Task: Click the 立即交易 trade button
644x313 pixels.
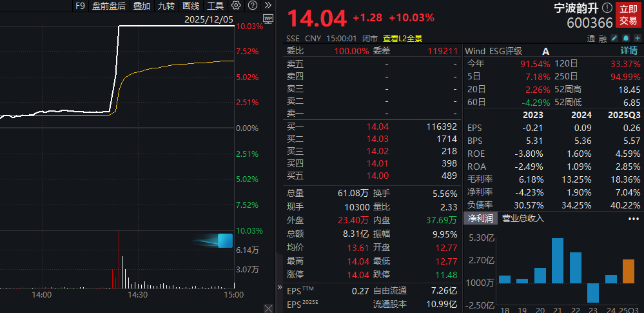Action: [x=629, y=14]
